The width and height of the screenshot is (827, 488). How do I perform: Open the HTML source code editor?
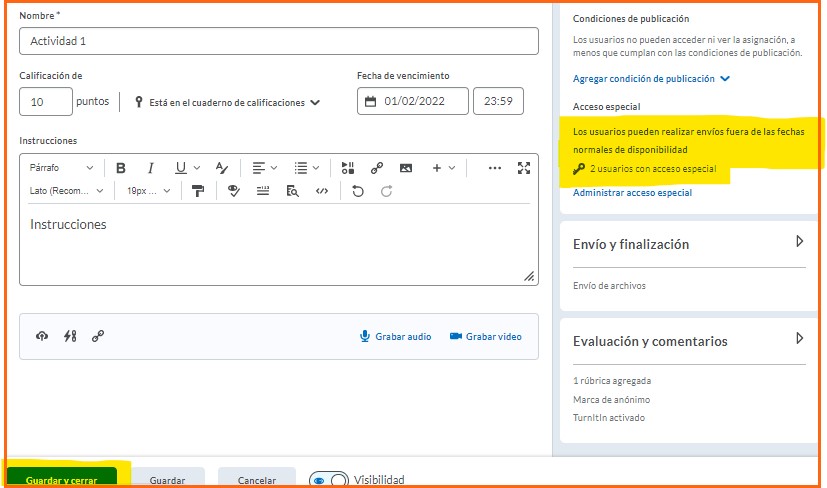[321, 191]
